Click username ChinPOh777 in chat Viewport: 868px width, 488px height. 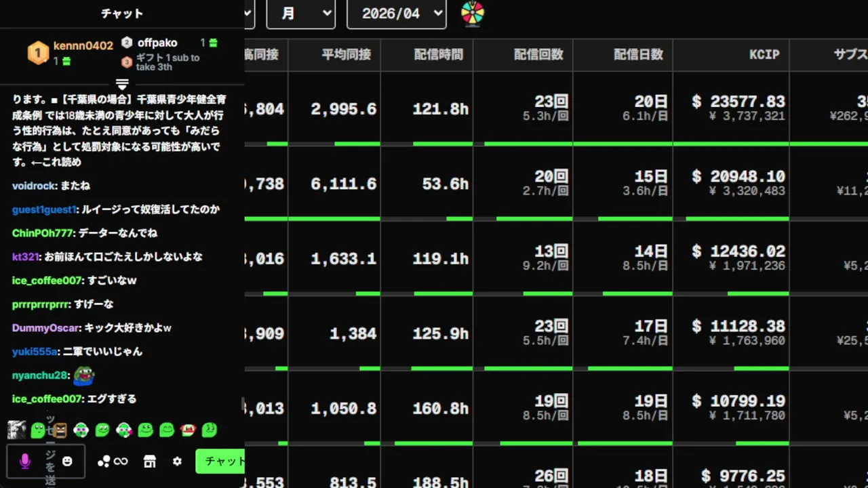coord(42,233)
